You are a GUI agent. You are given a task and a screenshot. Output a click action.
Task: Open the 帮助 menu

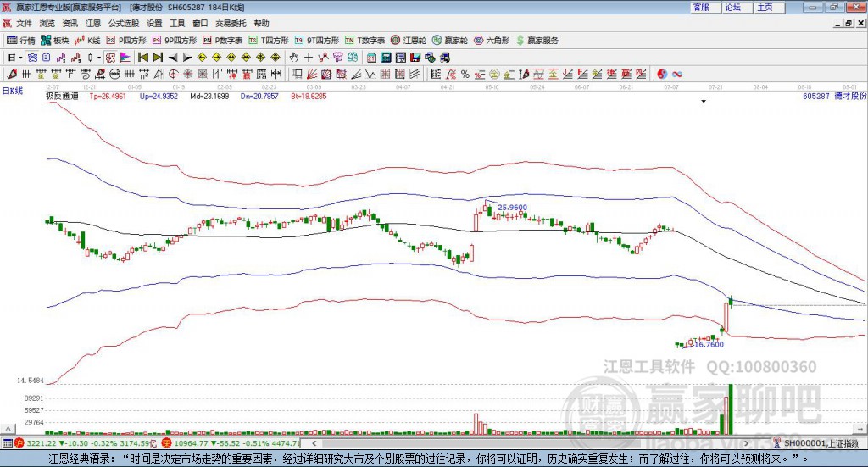tap(261, 23)
